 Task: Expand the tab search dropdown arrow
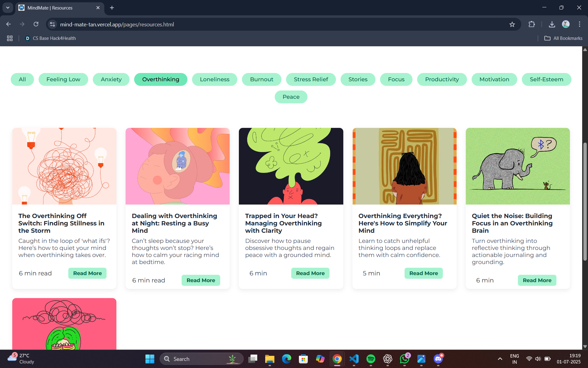[8, 8]
